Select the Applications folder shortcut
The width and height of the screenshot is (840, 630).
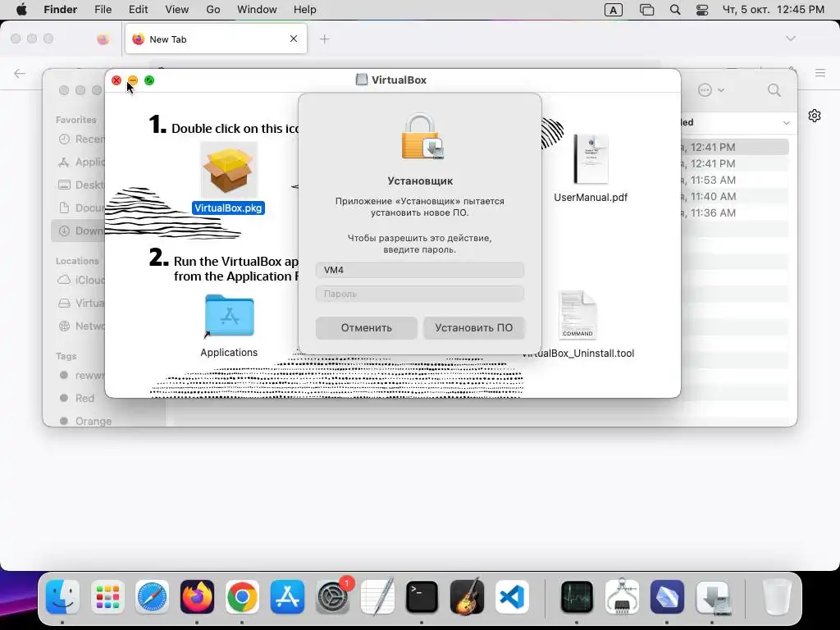(230, 316)
